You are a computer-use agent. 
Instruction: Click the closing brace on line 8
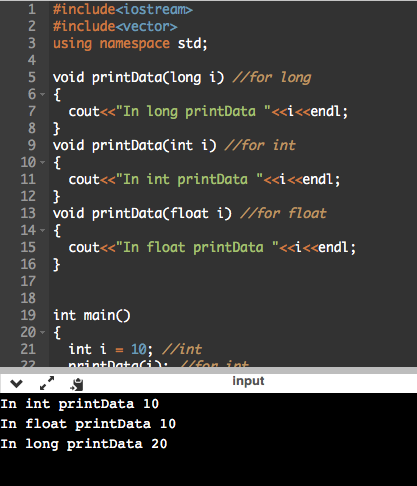click(57, 128)
